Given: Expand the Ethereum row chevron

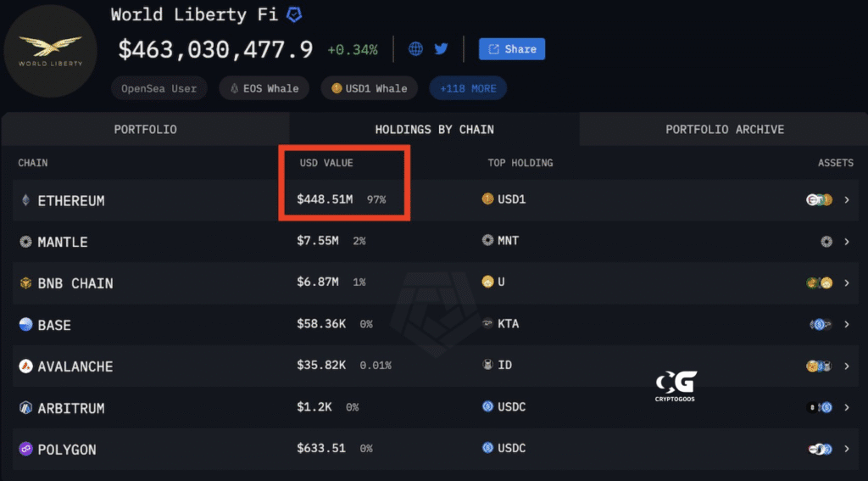Looking at the screenshot, I should [x=847, y=200].
